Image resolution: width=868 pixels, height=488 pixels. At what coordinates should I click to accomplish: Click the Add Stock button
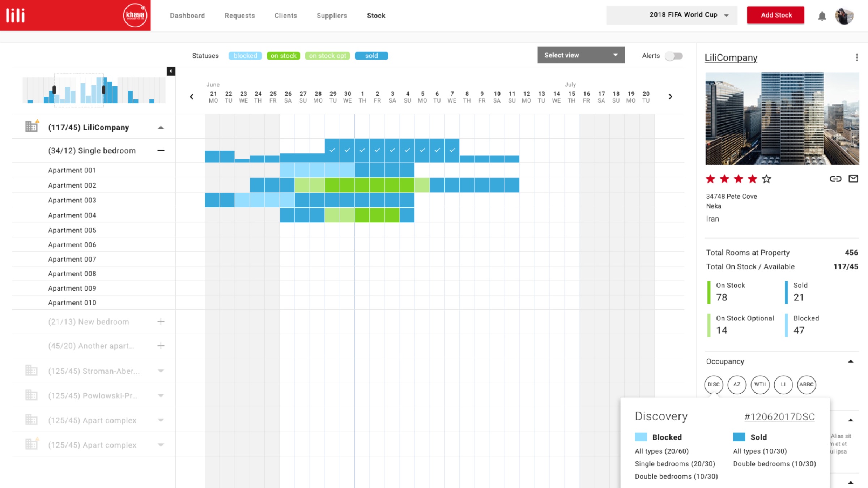click(x=776, y=15)
